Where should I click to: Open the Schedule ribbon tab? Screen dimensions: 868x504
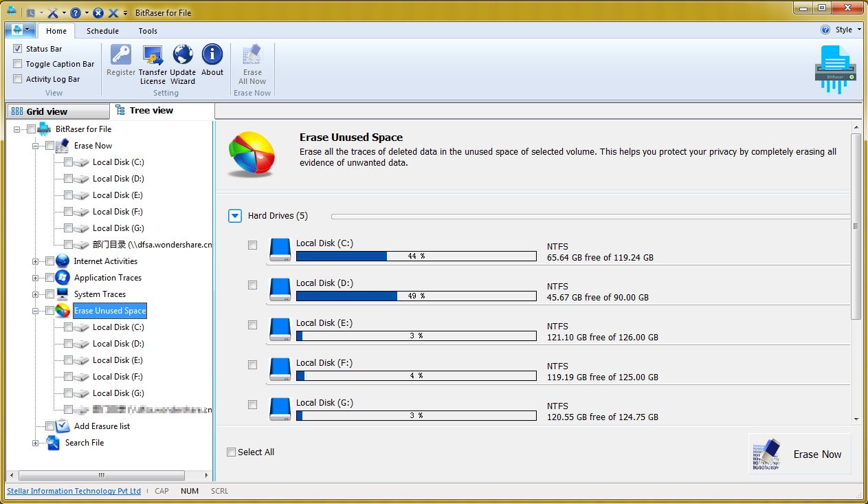point(102,31)
